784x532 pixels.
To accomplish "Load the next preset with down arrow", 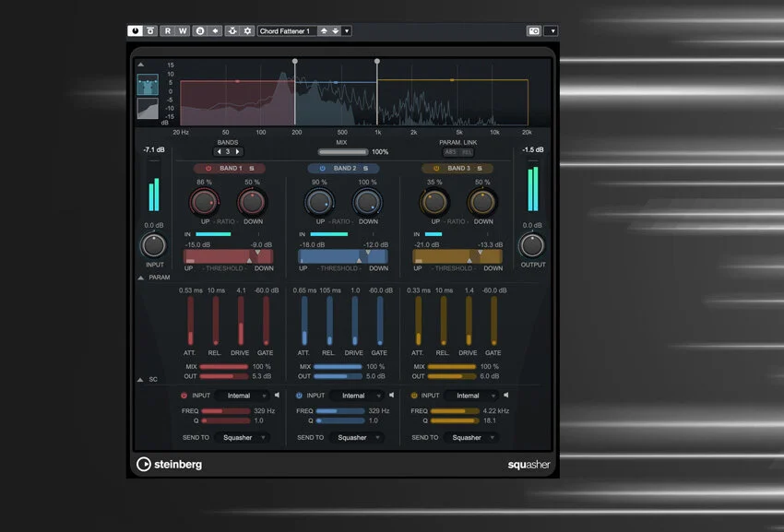I will point(336,31).
